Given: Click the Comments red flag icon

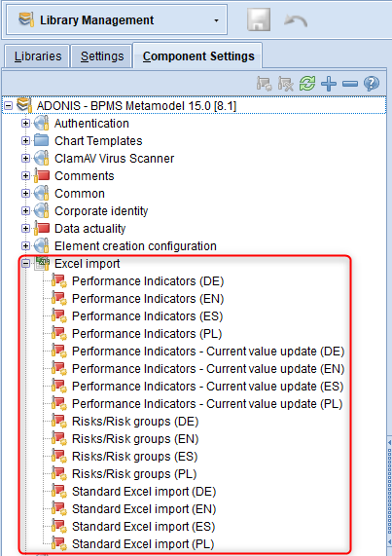Looking at the screenshot, I should [x=42, y=175].
